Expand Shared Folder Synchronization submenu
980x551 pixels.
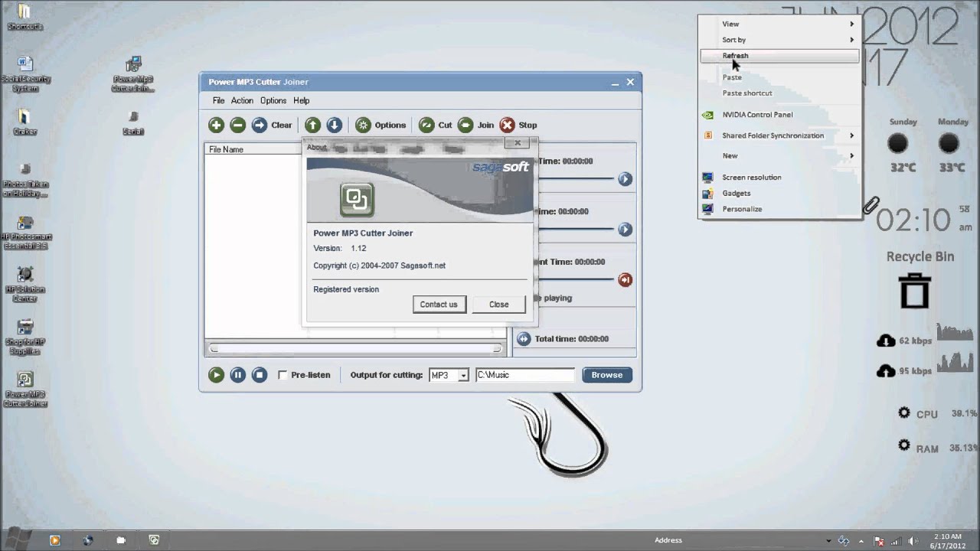click(779, 135)
